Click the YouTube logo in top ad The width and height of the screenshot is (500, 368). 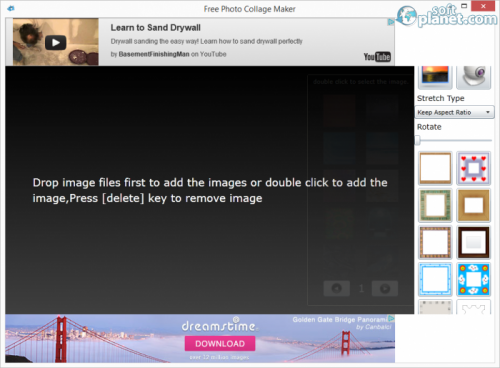(377, 57)
